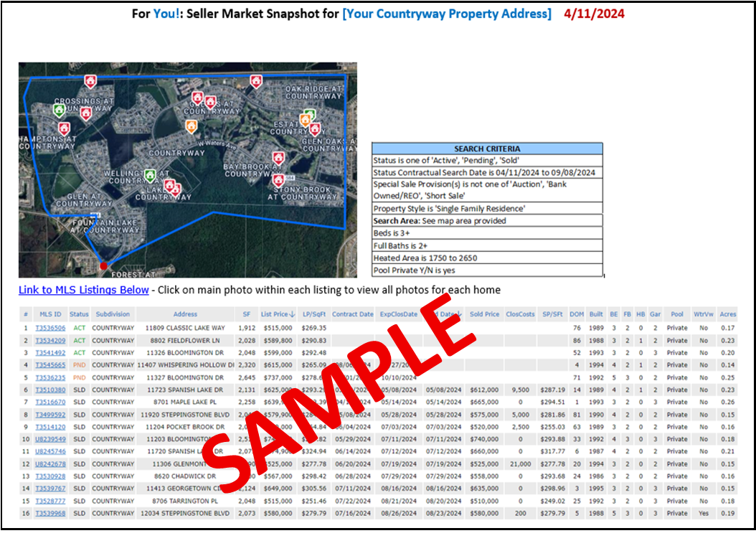Screen dimensions: 756x551
Task: Follow the T3514120 link
Action: click(x=50, y=427)
